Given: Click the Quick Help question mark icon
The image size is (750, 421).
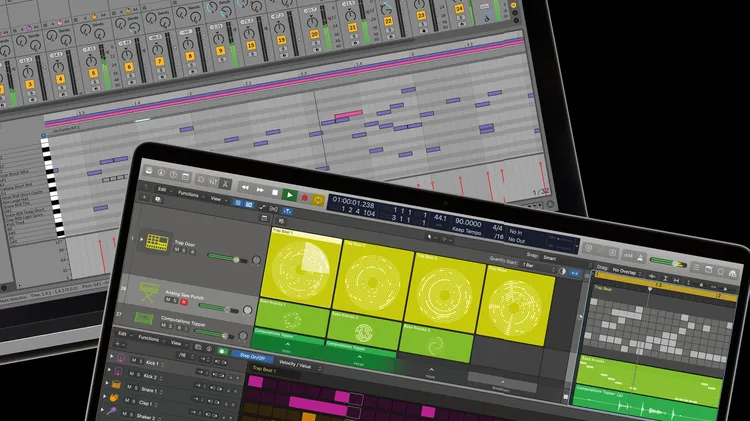Looking at the screenshot, I should (x=173, y=175).
